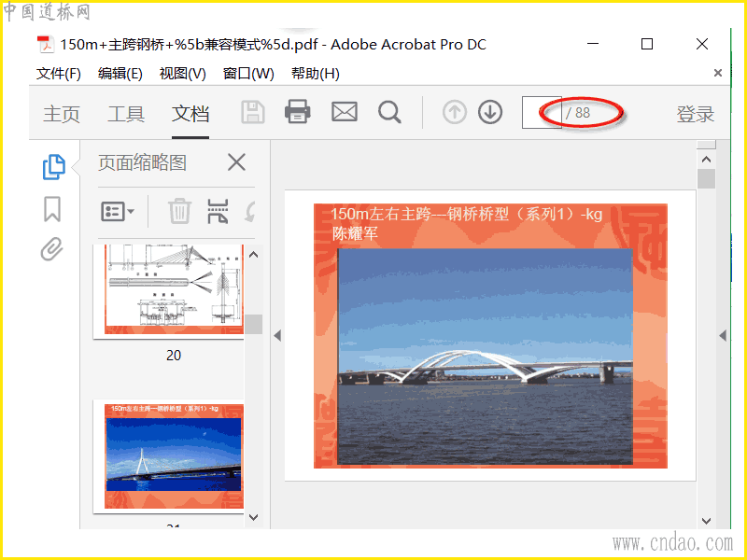
Task: Click the thumbnail panel scroll-up arrow
Action: [253, 255]
